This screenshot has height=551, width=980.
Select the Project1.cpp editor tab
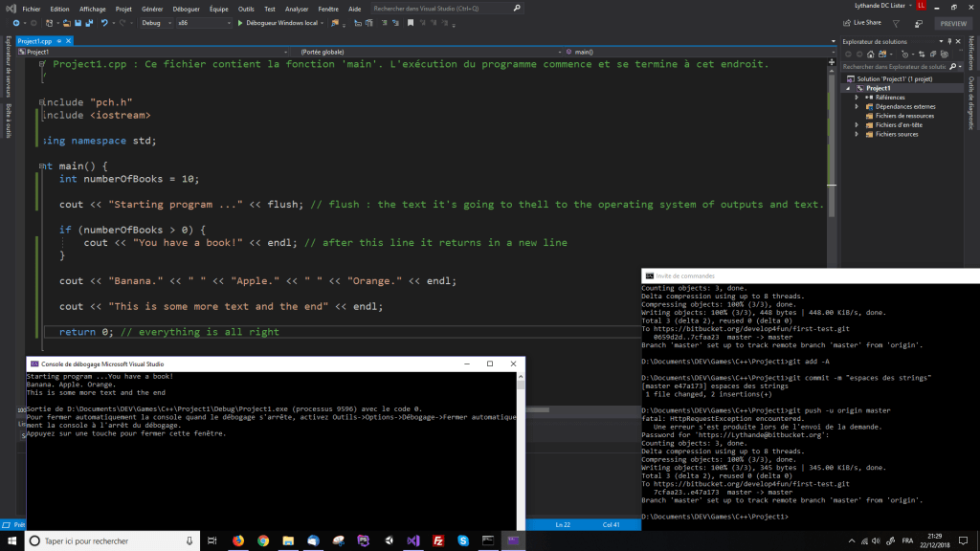point(33,41)
